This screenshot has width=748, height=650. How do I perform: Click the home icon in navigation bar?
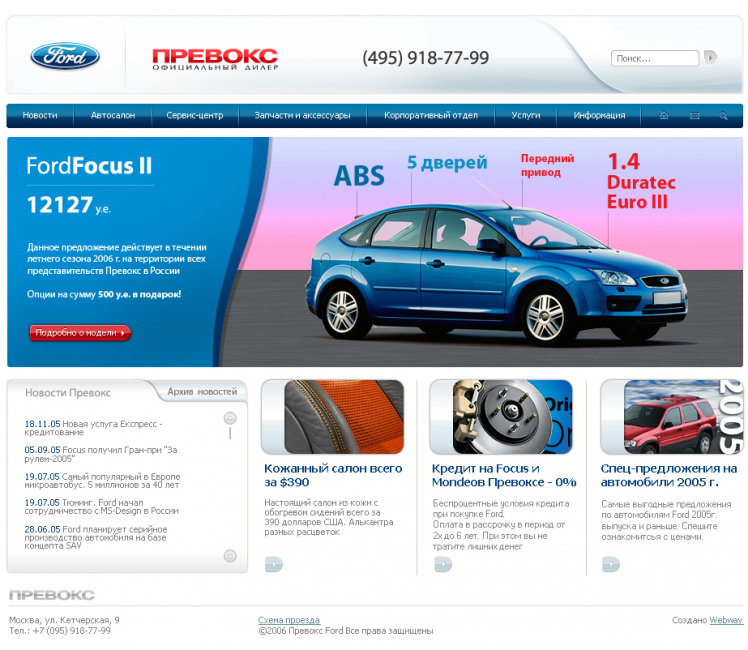click(x=664, y=115)
